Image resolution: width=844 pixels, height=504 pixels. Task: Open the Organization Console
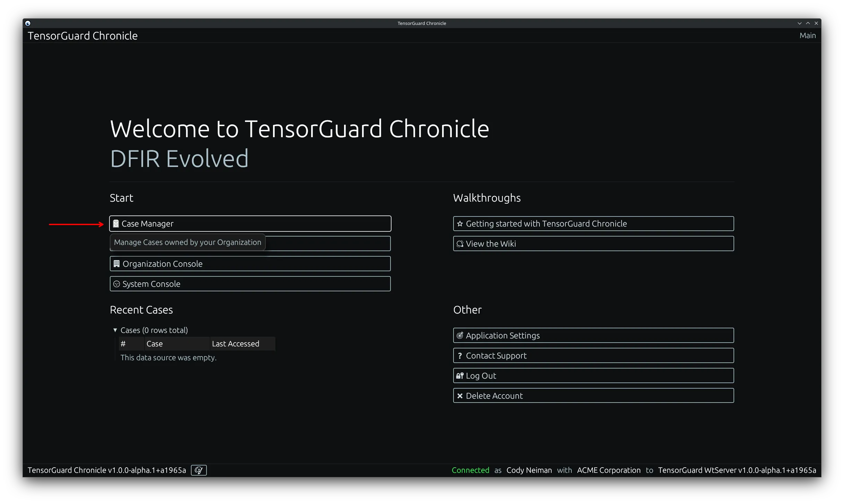pos(250,264)
